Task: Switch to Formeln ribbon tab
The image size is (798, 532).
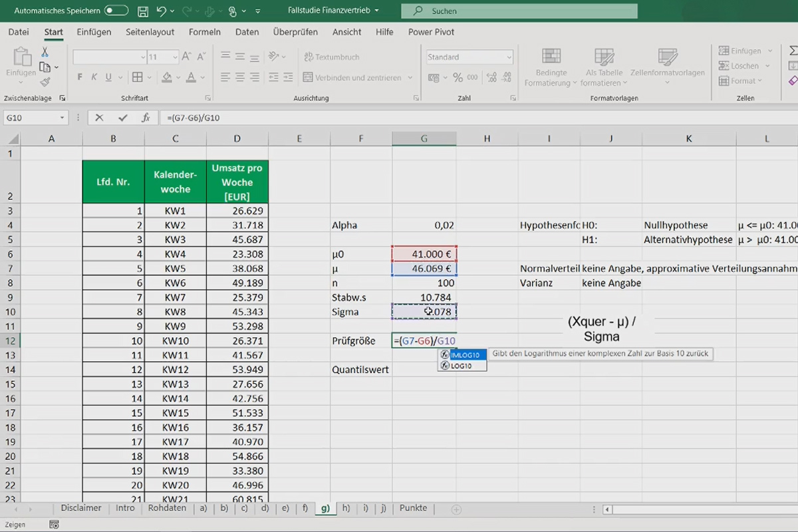Action: (x=205, y=32)
